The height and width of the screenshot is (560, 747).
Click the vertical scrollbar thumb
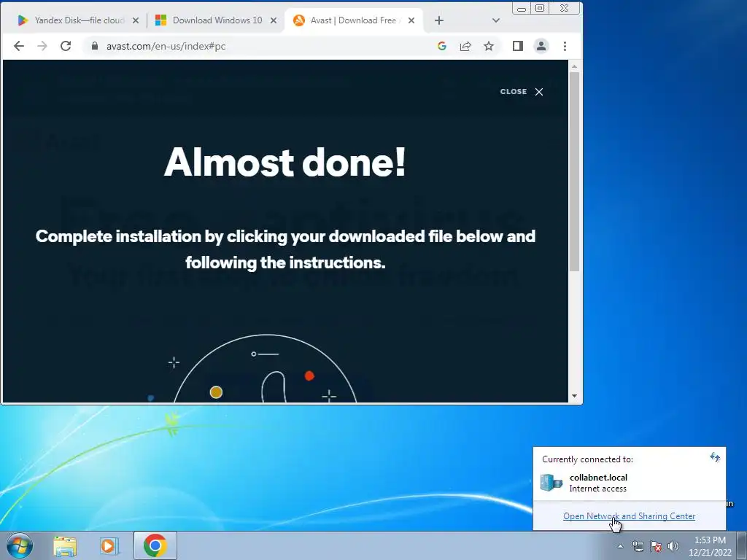point(575,172)
